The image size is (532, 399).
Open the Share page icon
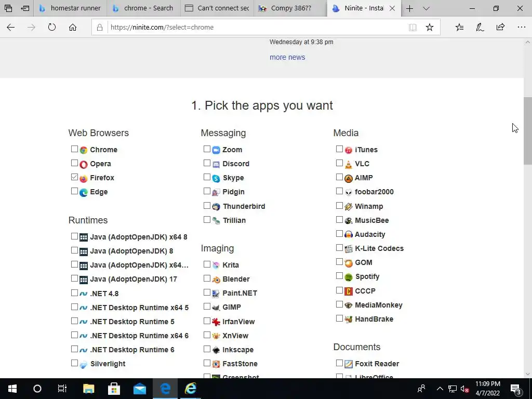500,27
